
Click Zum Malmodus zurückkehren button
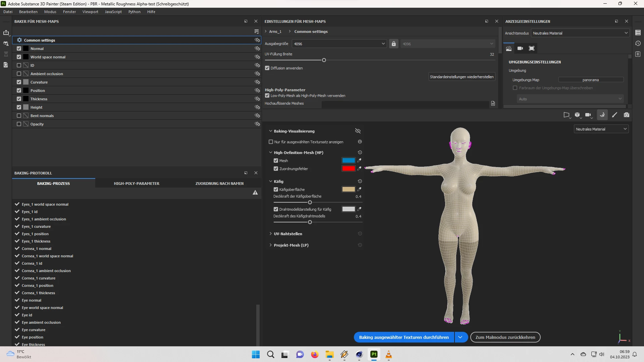(505, 337)
